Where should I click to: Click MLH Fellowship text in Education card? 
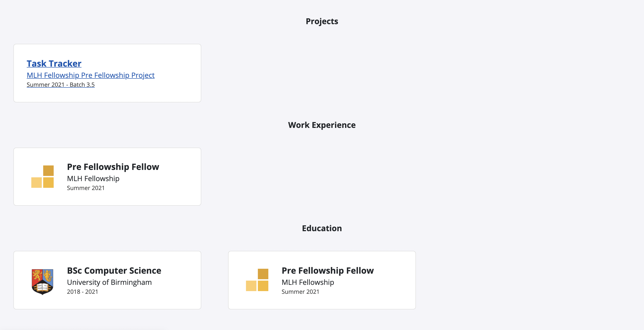308,282
